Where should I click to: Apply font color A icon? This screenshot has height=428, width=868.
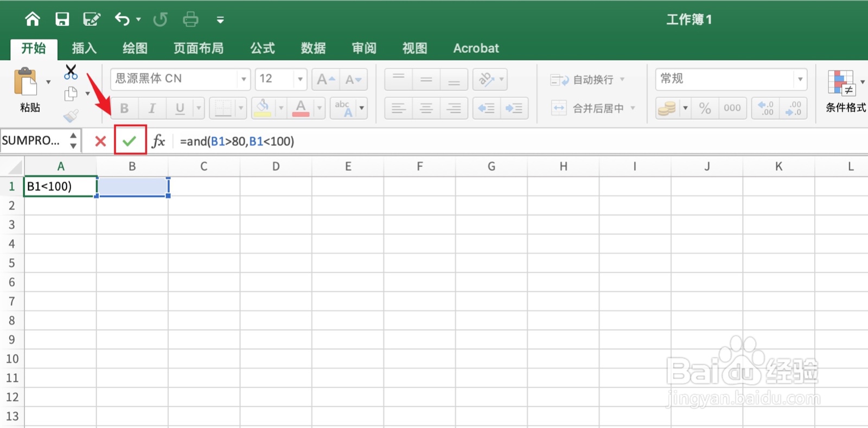[x=301, y=108]
